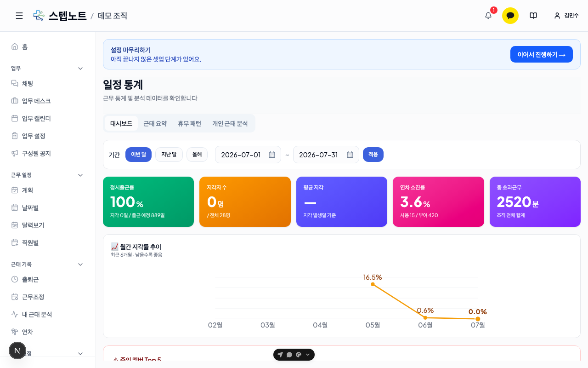Click 이어서 진행하기 button

tap(542, 54)
